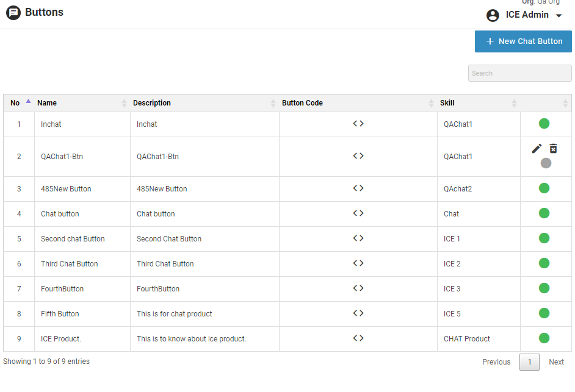Disable the ICE Product. green status indicator
This screenshot has width=575, height=392.
coord(544,338)
